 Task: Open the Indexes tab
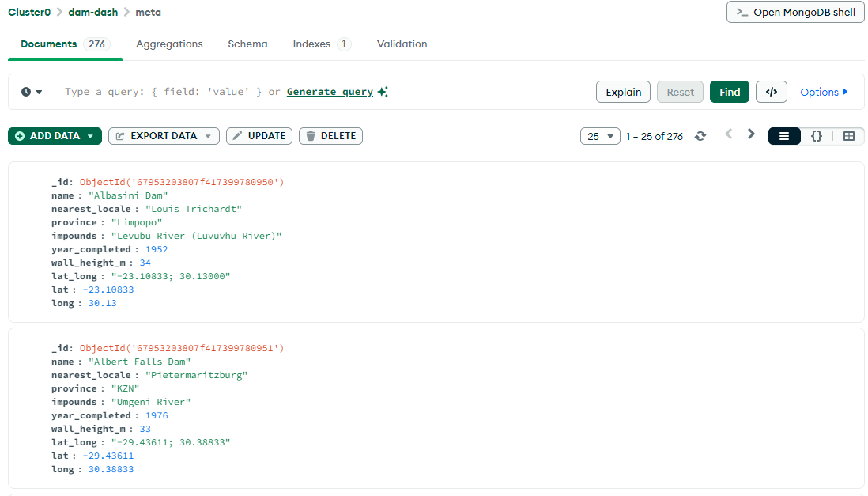point(321,44)
